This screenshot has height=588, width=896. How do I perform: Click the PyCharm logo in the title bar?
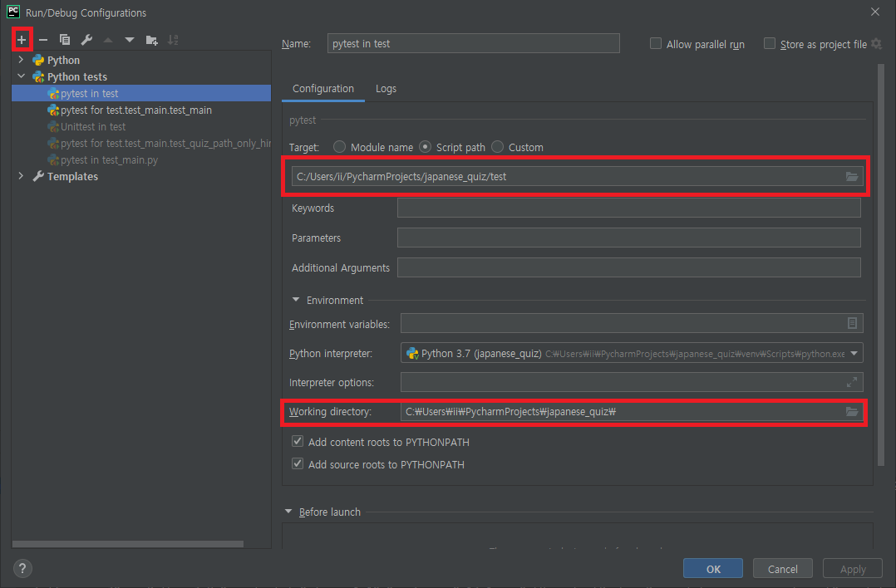(13, 12)
